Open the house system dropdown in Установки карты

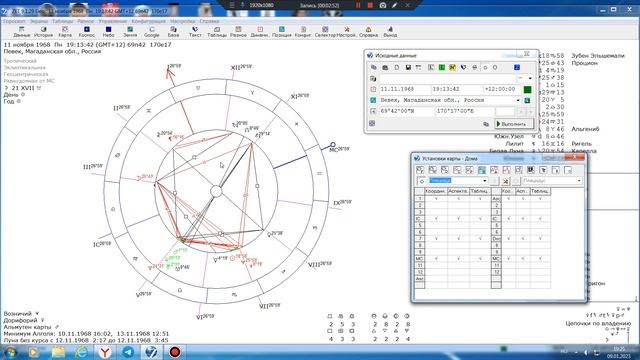tap(484, 181)
